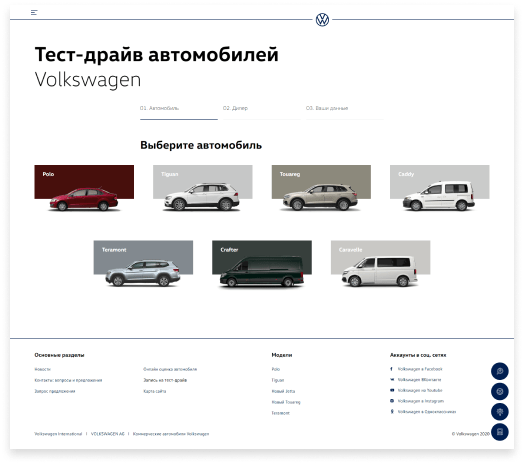
Task: Click the dealer location pin floating button
Action: [500, 412]
